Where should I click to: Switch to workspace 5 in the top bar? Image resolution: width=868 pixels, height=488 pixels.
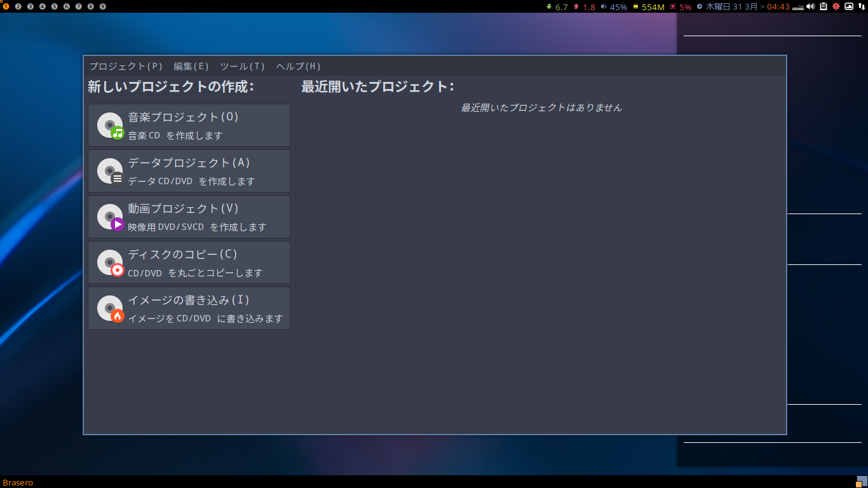coord(55,6)
